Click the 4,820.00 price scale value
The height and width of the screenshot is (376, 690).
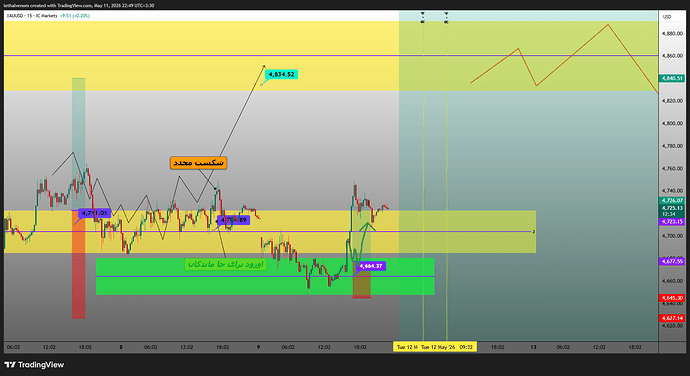[x=672, y=101]
